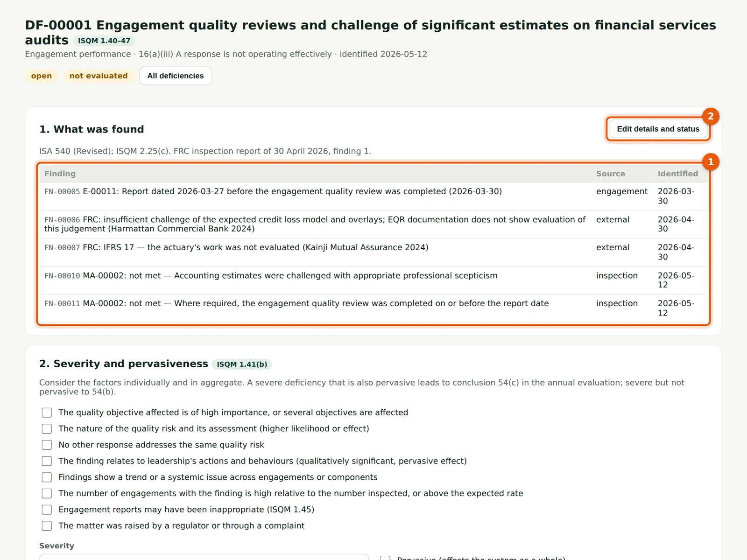Open the Severity dropdown field
This screenshot has width=747, height=560.
click(x=204, y=557)
